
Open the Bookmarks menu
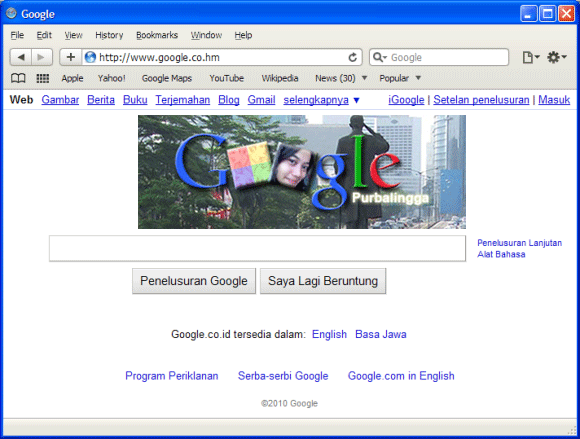[x=157, y=35]
